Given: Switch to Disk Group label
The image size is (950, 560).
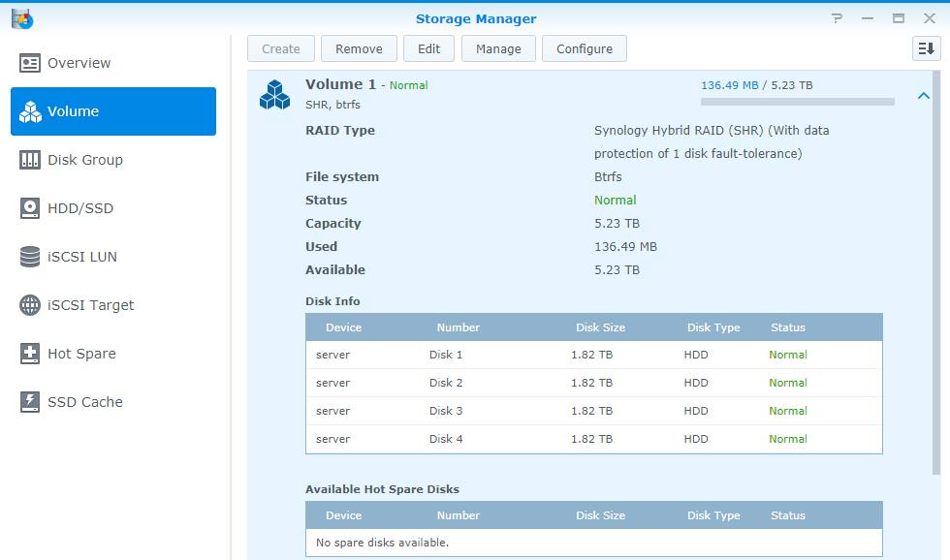Looking at the screenshot, I should pyautogui.click(x=85, y=160).
